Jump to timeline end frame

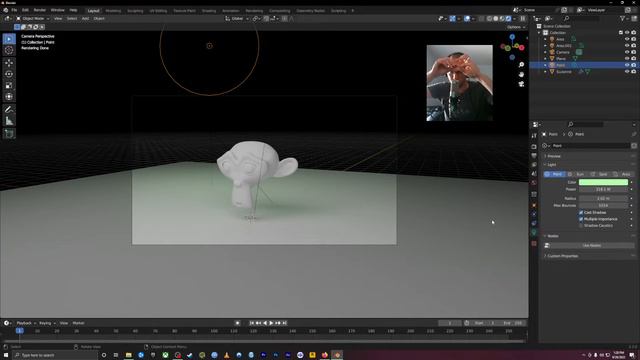[285, 323]
